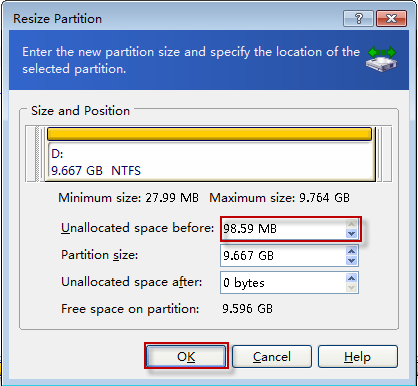Click the "9.596 GB" free space value

click(x=247, y=309)
